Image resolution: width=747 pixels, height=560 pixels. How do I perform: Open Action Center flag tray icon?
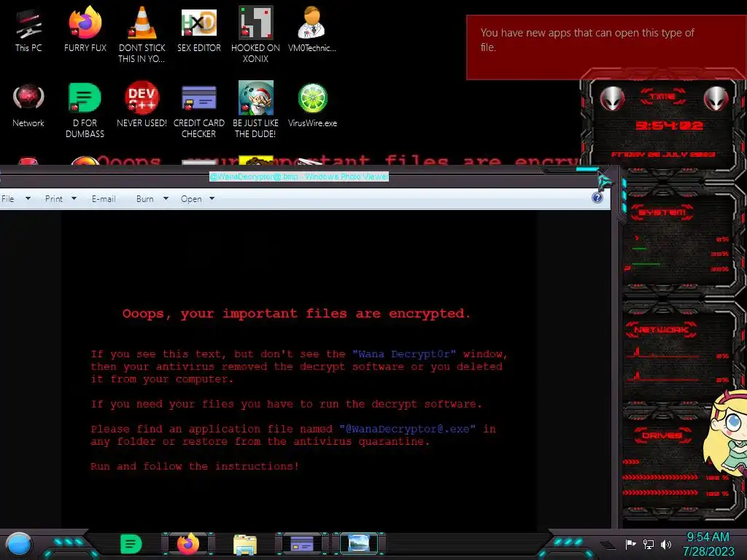630,544
